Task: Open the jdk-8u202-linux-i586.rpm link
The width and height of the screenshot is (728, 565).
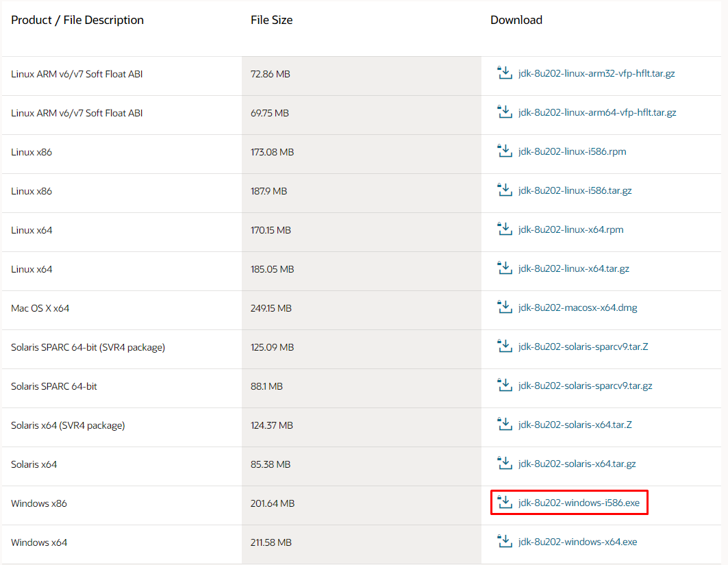Action: point(572,151)
